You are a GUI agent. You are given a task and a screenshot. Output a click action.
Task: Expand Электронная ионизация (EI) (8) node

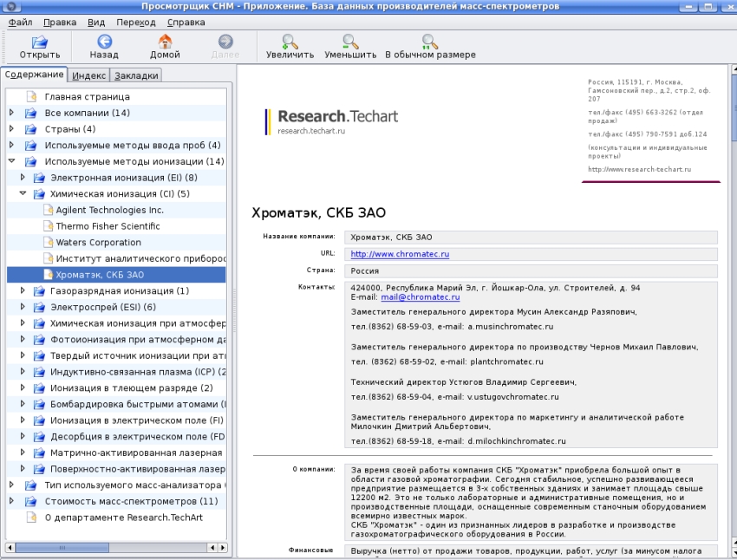point(22,178)
